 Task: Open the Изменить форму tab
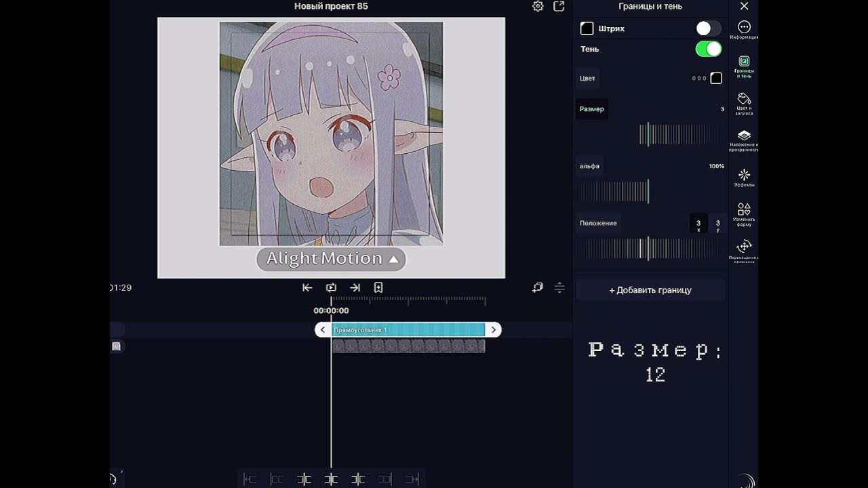point(744,214)
